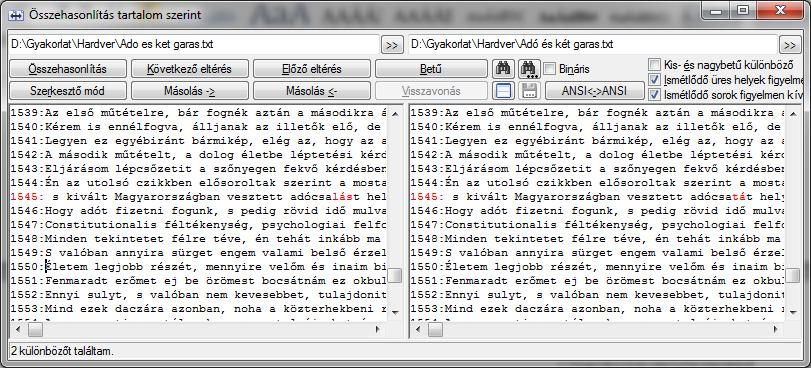811x368 pixels.
Task: Click left pane scroll up arrow
Action: 395,113
